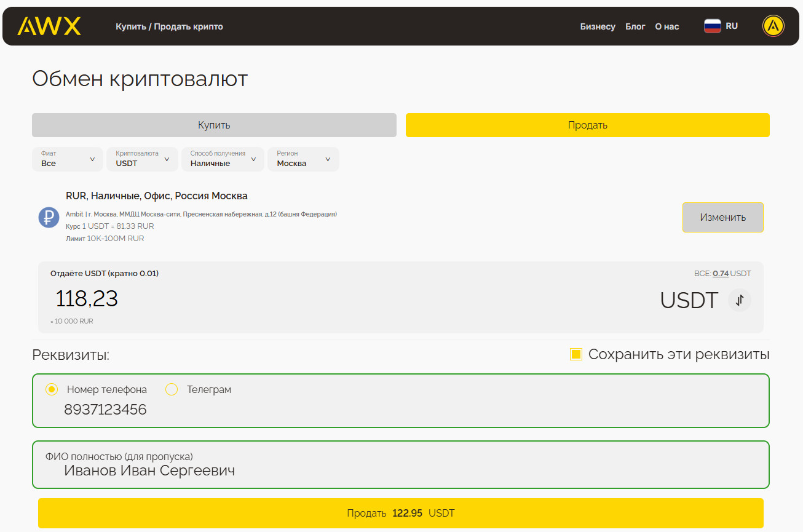Expand the Способ получения dropdown
Screen dimensions: 803x532
pos(223,159)
